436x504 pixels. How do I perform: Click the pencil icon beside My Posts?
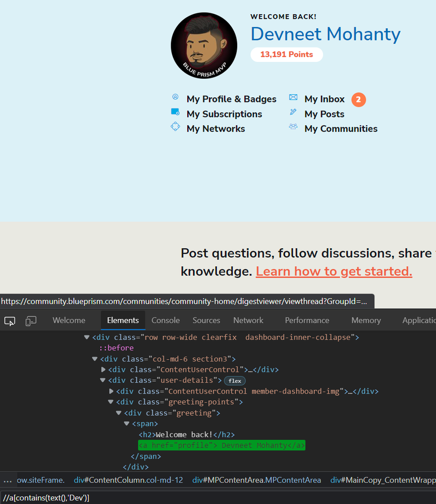293,112
